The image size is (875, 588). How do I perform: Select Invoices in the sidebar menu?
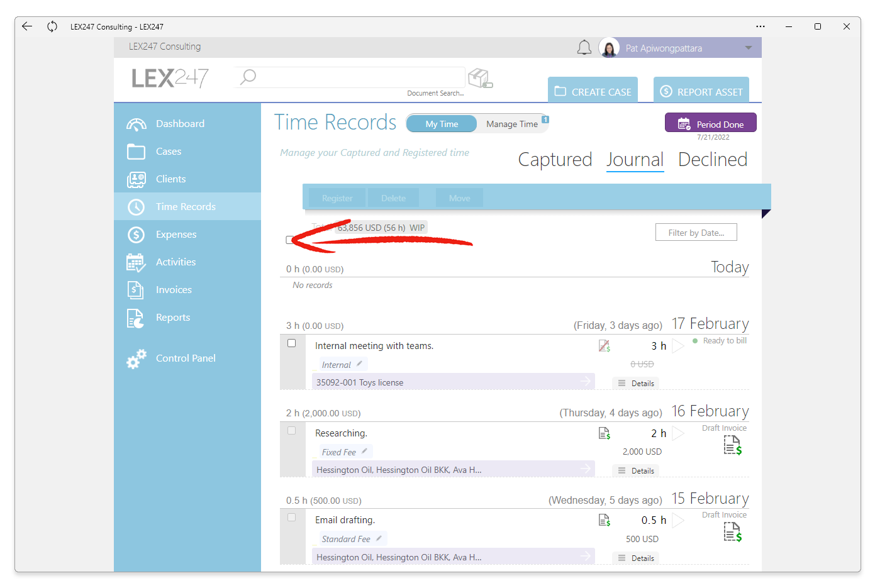tap(187, 290)
